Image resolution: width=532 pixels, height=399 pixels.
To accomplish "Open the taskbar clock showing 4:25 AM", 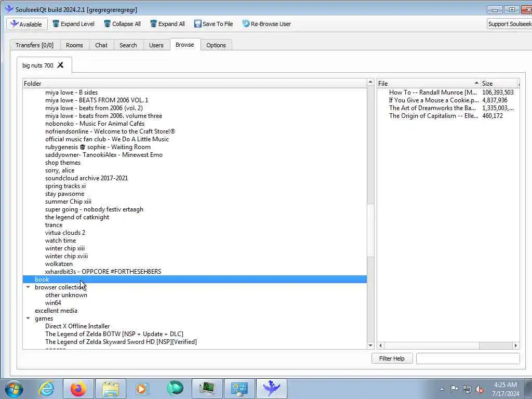I will click(506, 389).
